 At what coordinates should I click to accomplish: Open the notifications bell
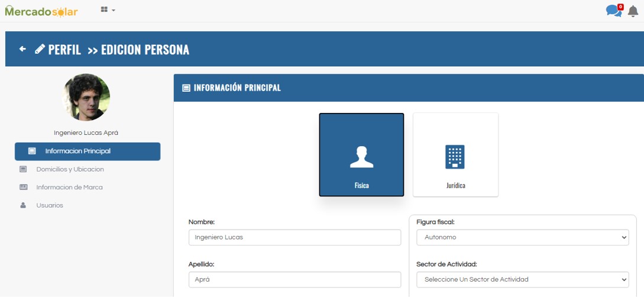point(633,11)
